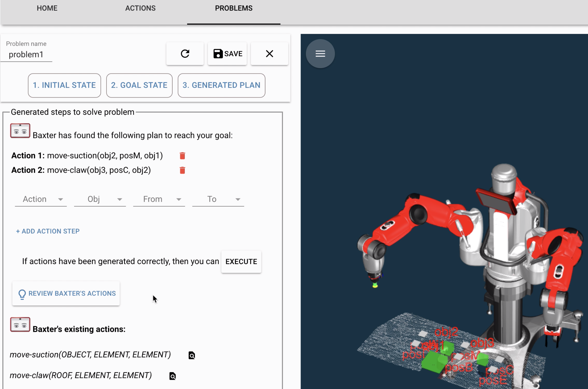
Task: Delete Action 1 using its trash icon
Action: click(182, 156)
